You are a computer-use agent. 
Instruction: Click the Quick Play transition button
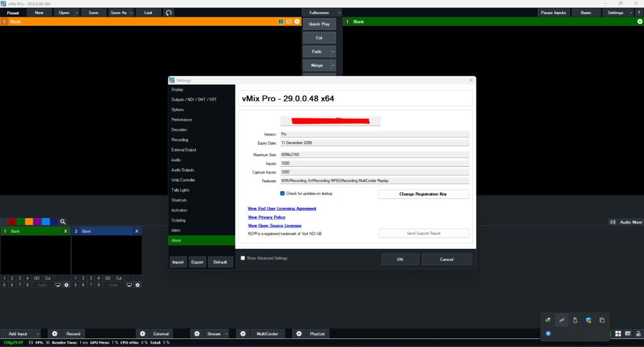pyautogui.click(x=319, y=24)
